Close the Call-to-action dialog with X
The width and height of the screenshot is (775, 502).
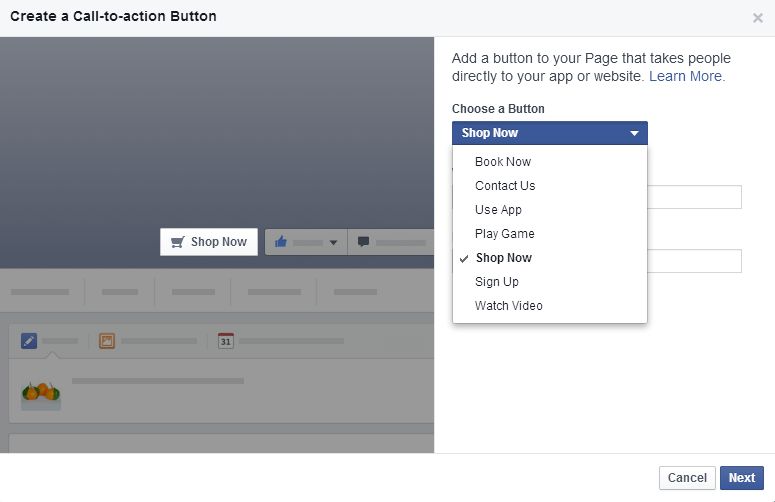pos(757,17)
